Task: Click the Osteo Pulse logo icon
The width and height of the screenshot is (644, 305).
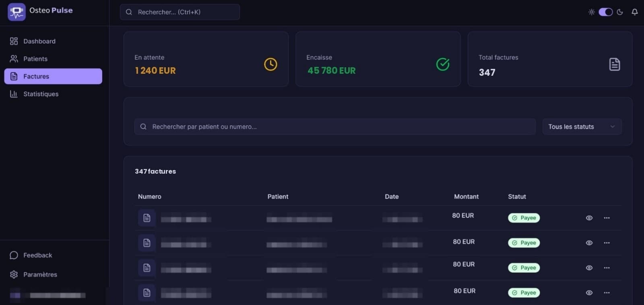Action: (x=17, y=12)
